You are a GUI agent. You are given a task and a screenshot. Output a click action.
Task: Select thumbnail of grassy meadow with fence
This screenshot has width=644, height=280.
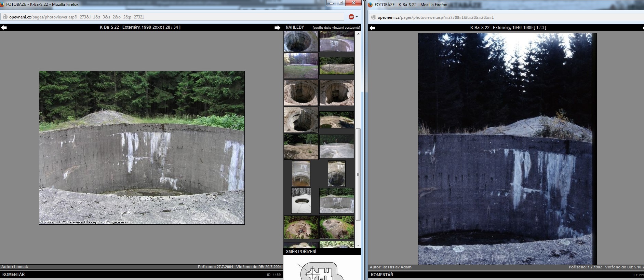301,66
